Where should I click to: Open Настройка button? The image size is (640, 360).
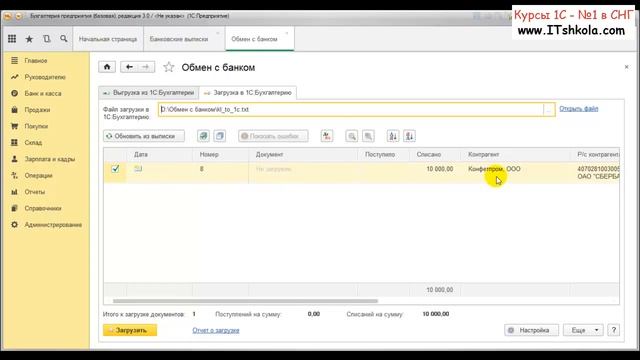tap(531, 330)
